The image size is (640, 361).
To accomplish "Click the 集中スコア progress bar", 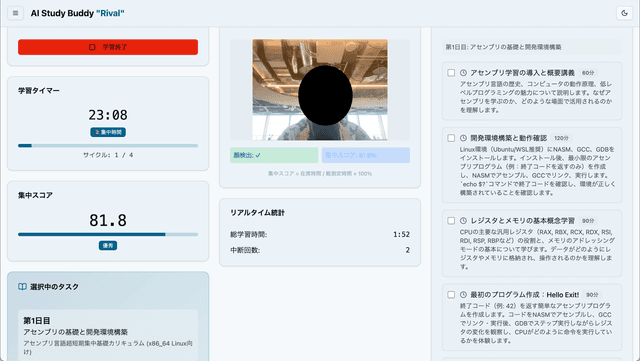I will pos(108,234).
